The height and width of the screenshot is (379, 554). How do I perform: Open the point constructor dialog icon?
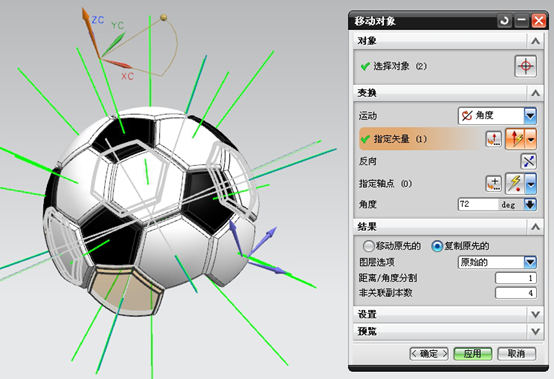pyautogui.click(x=493, y=184)
